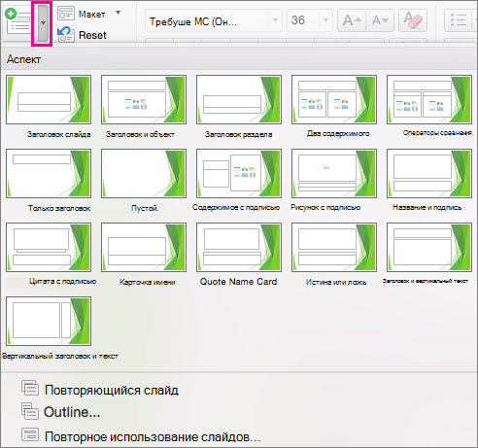Clear formatting with the eraser icon
478x448 pixels.
tap(413, 20)
